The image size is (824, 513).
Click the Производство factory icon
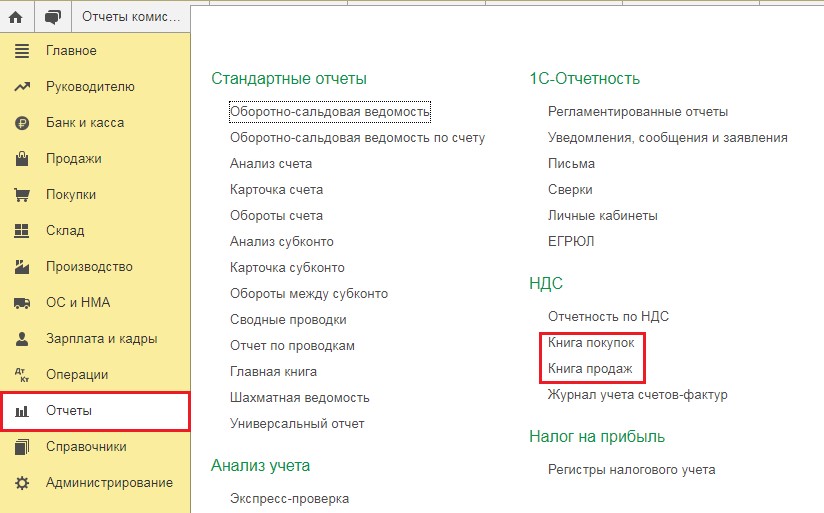point(22,267)
